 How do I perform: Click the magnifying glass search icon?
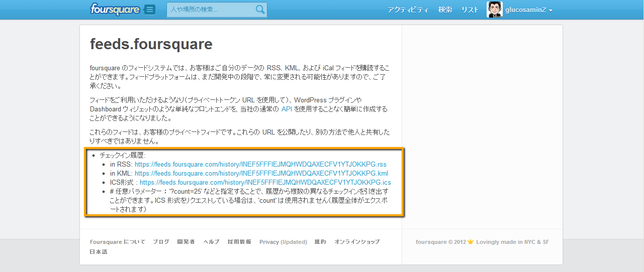(x=260, y=10)
